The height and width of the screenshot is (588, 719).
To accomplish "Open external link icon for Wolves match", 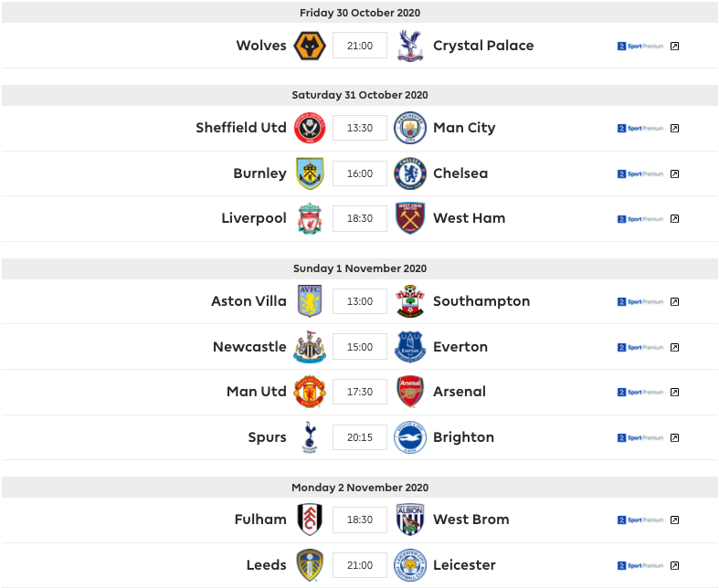I will 674,46.
